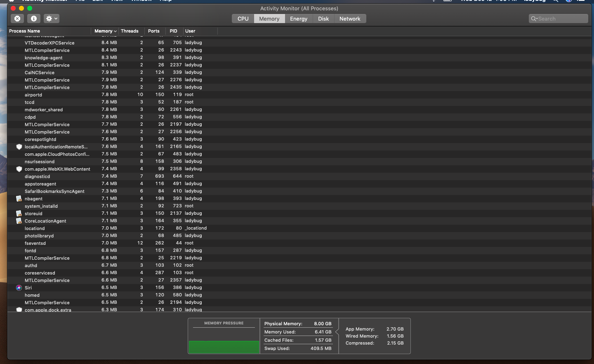Open the Network tab
Image resolution: width=594 pixels, height=364 pixels.
pos(350,19)
